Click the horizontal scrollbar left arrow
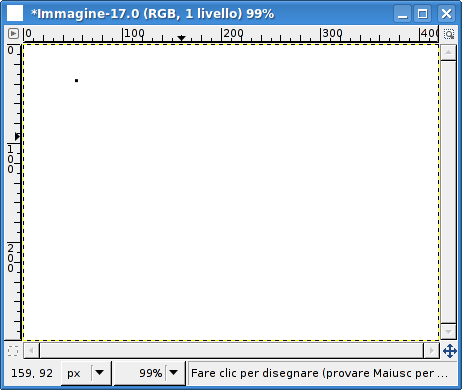 coord(31,351)
